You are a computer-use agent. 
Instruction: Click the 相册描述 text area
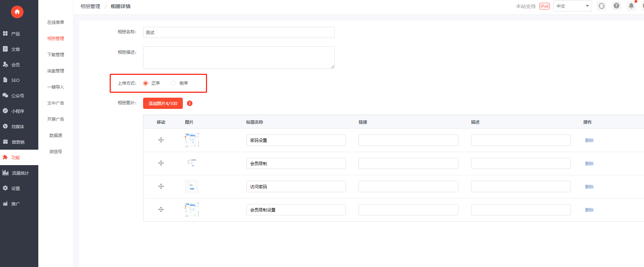[x=239, y=58]
